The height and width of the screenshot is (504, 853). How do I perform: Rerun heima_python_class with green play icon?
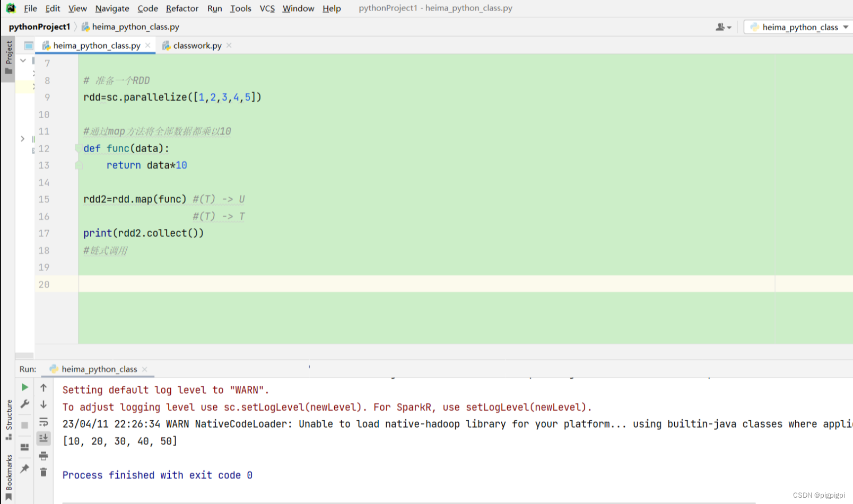click(x=24, y=387)
